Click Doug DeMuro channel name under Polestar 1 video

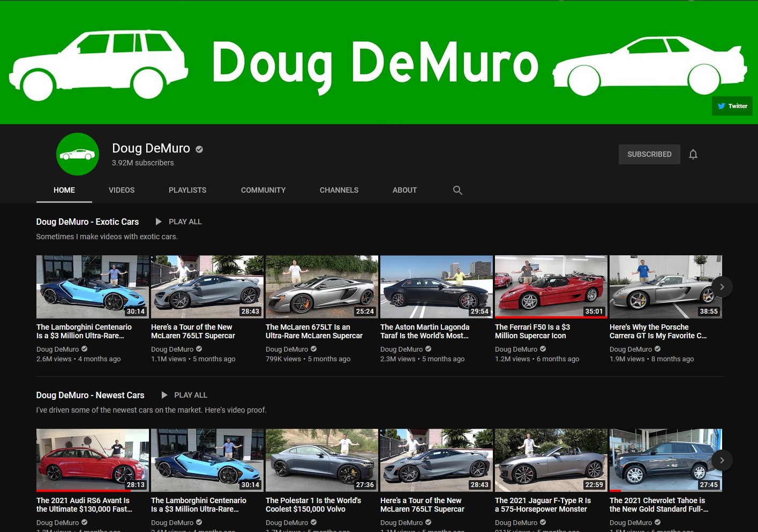287,522
